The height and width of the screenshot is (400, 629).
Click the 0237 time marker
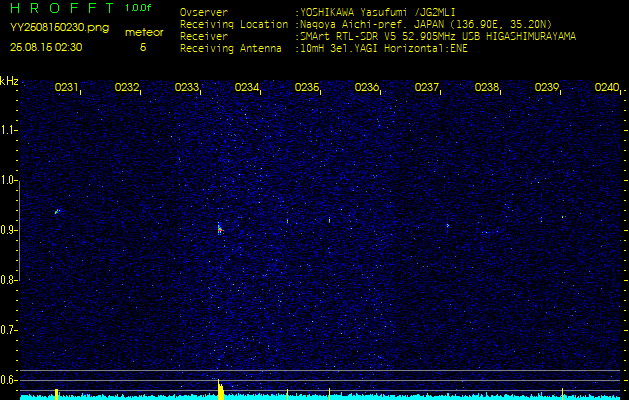pos(426,87)
